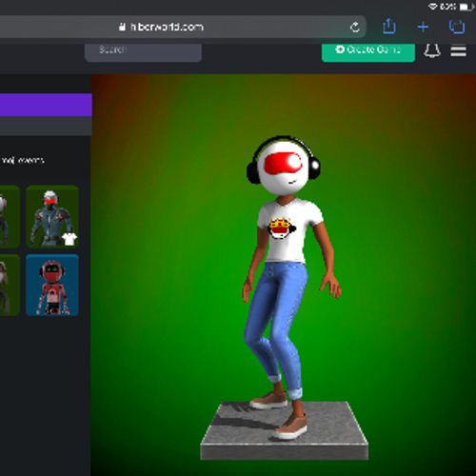Open the hamburger menu

point(458,50)
